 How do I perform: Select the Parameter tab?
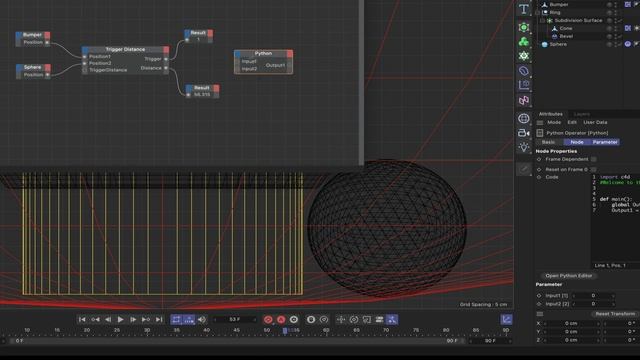click(605, 142)
